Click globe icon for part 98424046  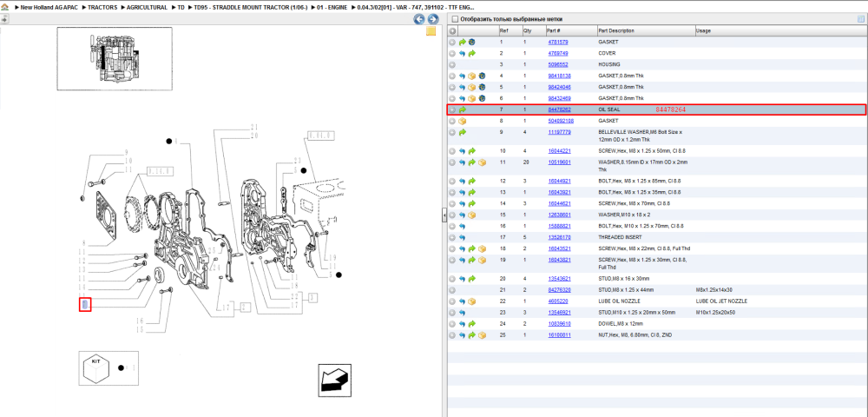tap(482, 88)
